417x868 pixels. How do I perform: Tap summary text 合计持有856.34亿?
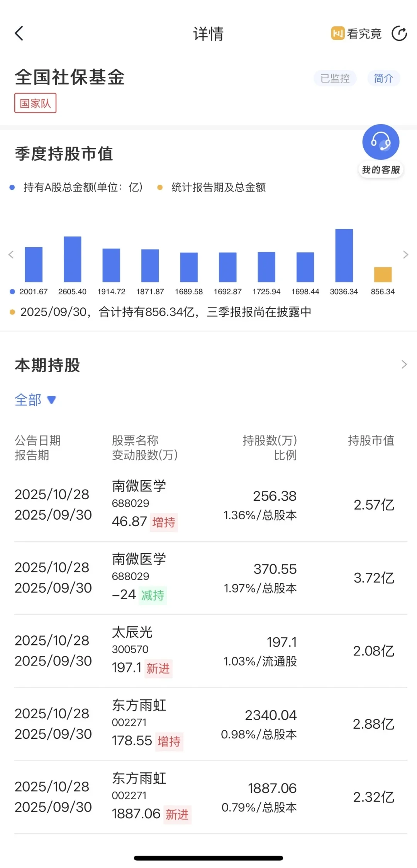pos(146,312)
